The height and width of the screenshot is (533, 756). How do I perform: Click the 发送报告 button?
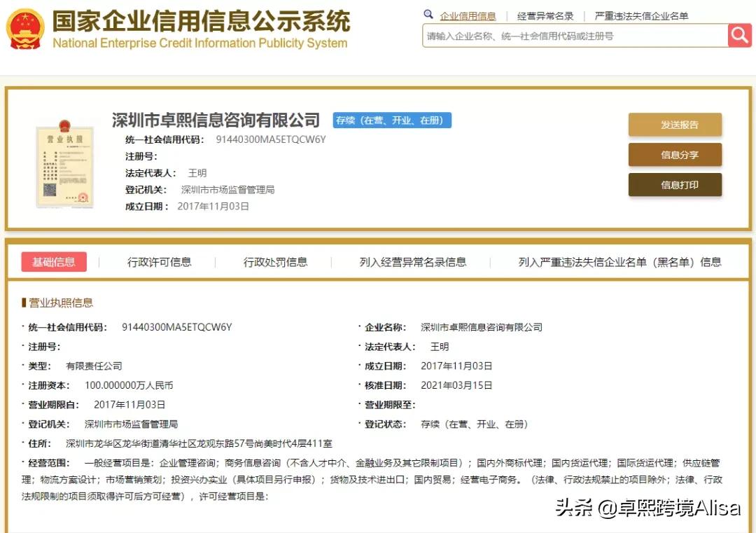pyautogui.click(x=675, y=123)
